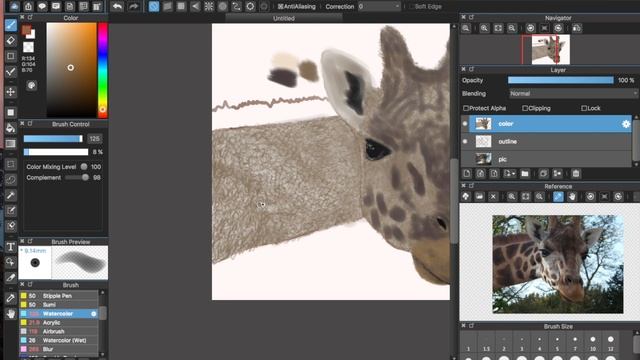The width and height of the screenshot is (640, 360).
Task: Select the Bucket fill tool
Action: point(11,128)
